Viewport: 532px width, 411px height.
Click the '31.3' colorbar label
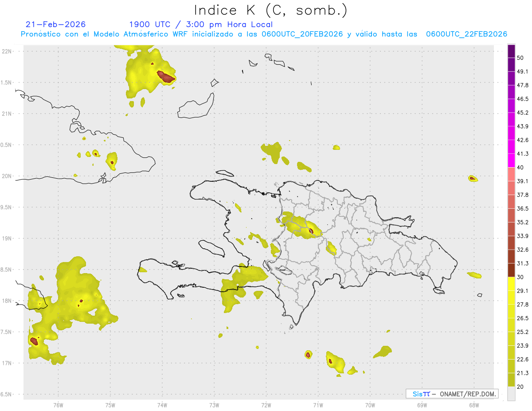[523, 263]
